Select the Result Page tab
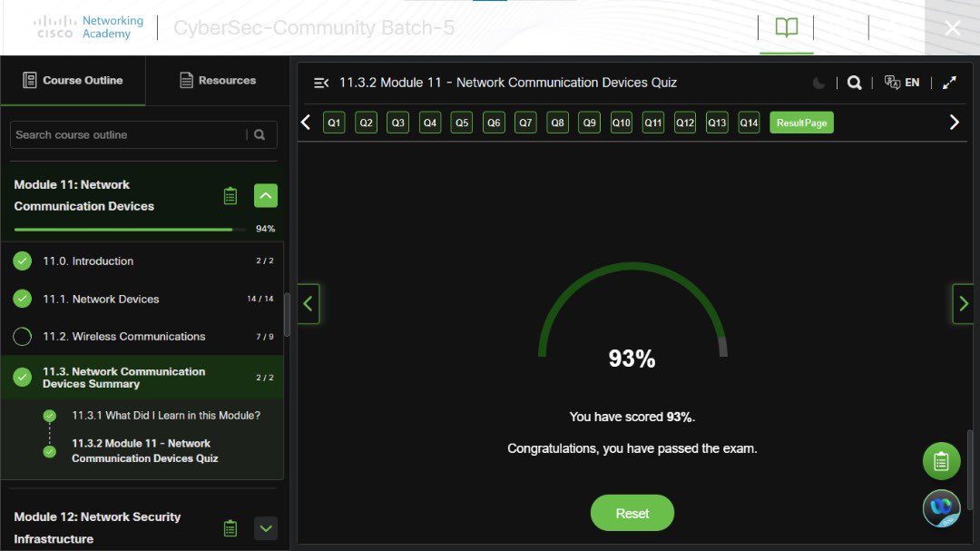This screenshot has width=980, height=551. (x=802, y=123)
